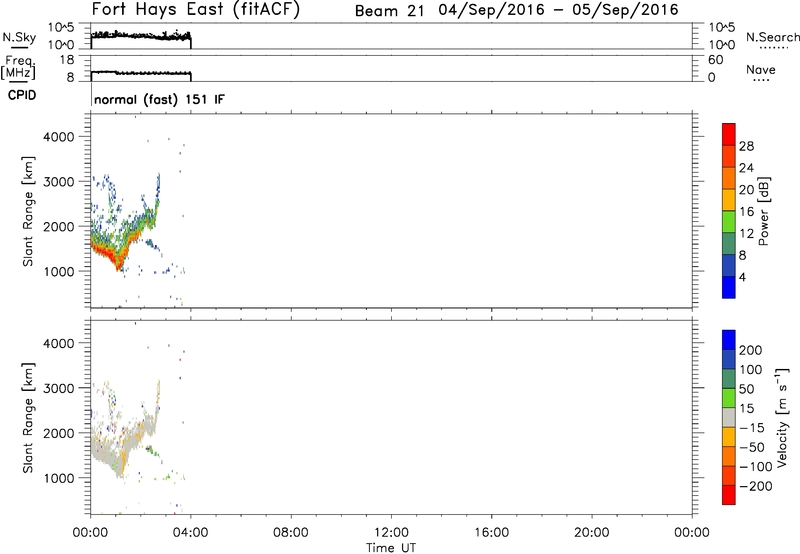Pick the red top segment of Power color bar
Viewport: 800px width, 554px height.
(729, 135)
